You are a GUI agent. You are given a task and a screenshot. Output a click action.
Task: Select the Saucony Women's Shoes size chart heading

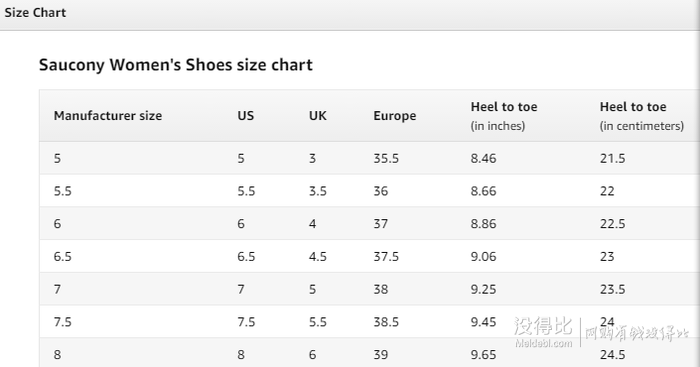[175, 65]
